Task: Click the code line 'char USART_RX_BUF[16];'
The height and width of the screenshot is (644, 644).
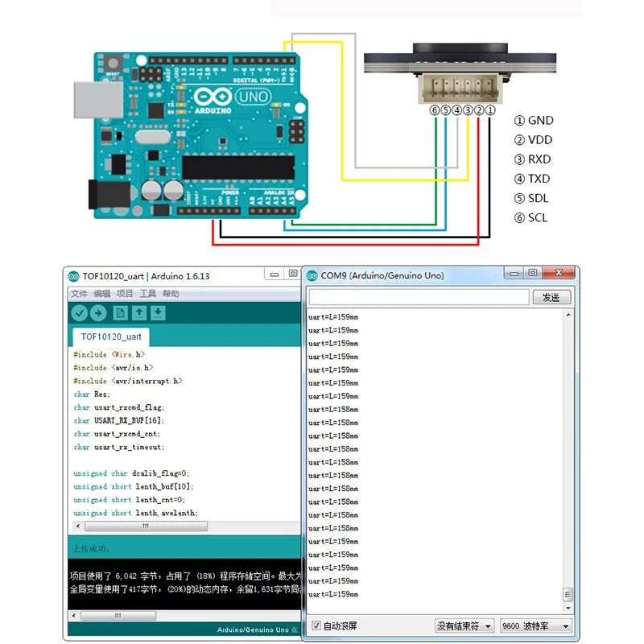Action: click(118, 420)
